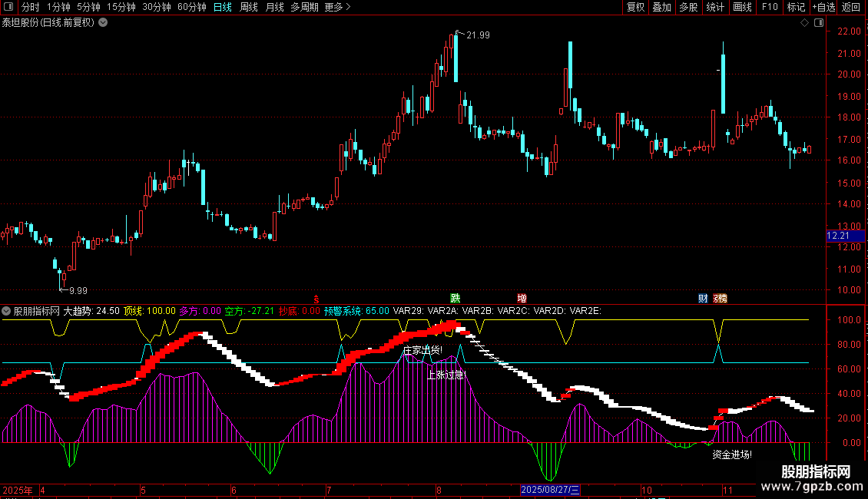Select the 月线 monthly period

pyautogui.click(x=274, y=8)
